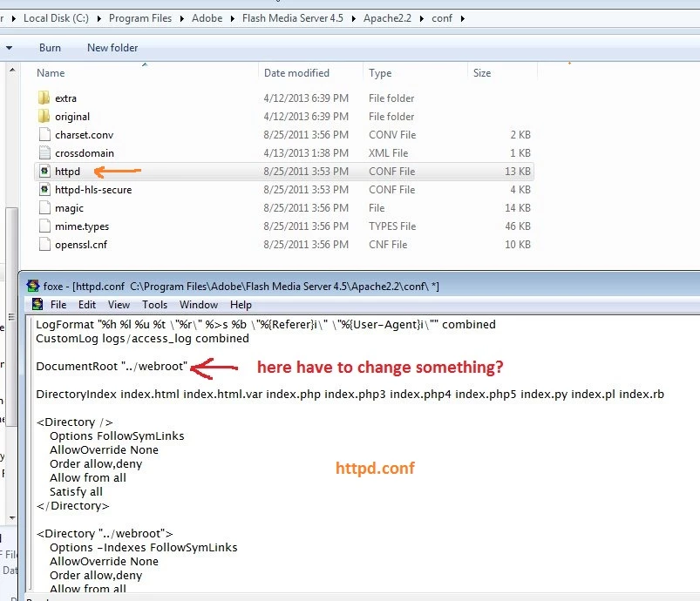The height and width of the screenshot is (601, 700).
Task: Select the crossdomain XML file icon
Action: pyautogui.click(x=44, y=152)
